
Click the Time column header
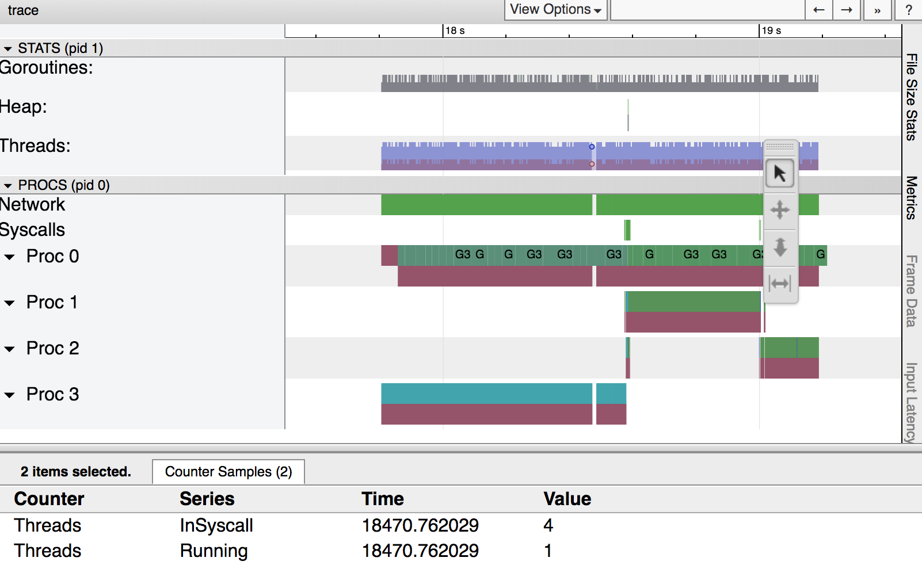[x=383, y=499]
